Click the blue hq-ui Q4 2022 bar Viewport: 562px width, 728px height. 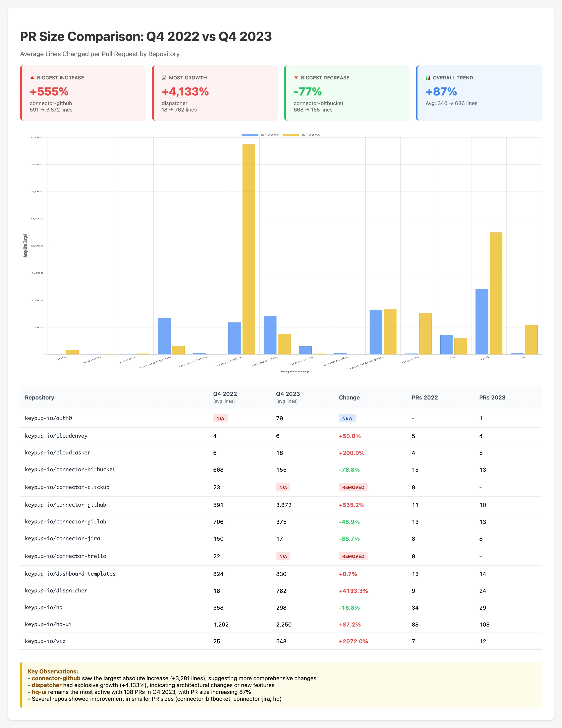(482, 322)
